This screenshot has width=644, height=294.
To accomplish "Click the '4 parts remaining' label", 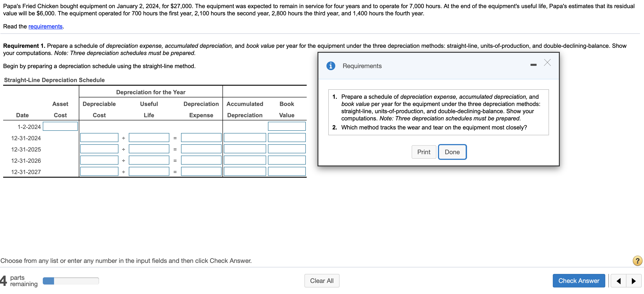I will [x=19, y=281].
